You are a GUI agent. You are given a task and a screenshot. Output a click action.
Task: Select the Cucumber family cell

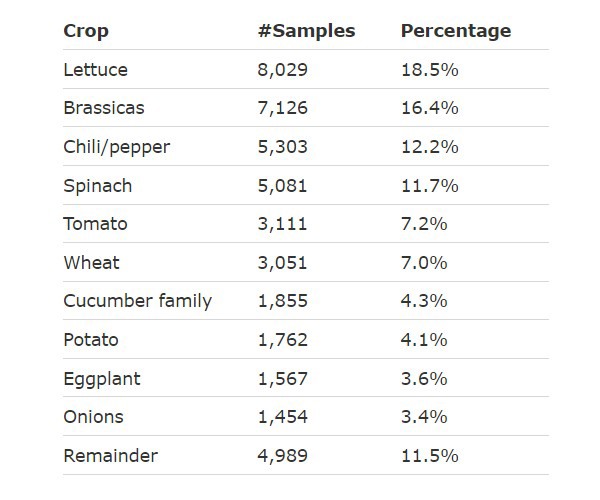click(x=137, y=301)
